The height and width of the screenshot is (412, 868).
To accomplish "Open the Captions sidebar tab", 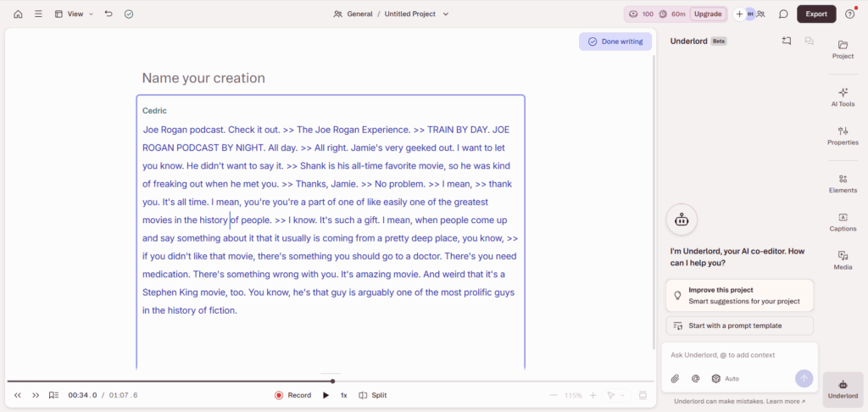I will (x=843, y=222).
